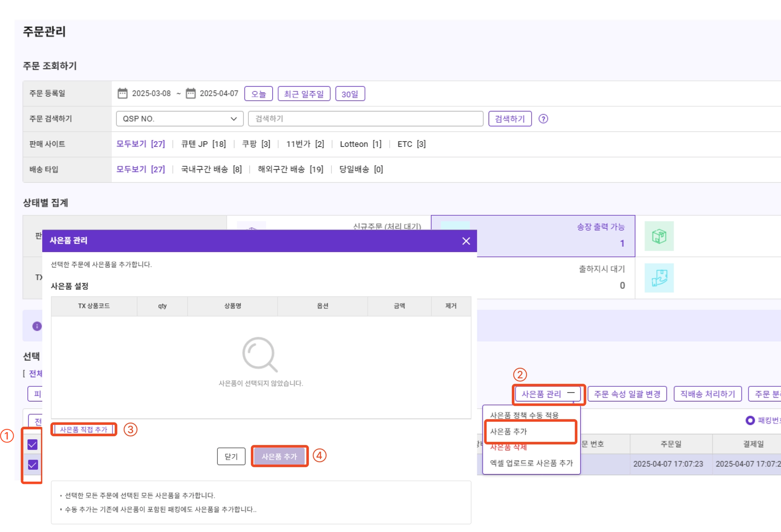
Task: Open the QSP NO. search type dropdown
Action: (x=180, y=119)
